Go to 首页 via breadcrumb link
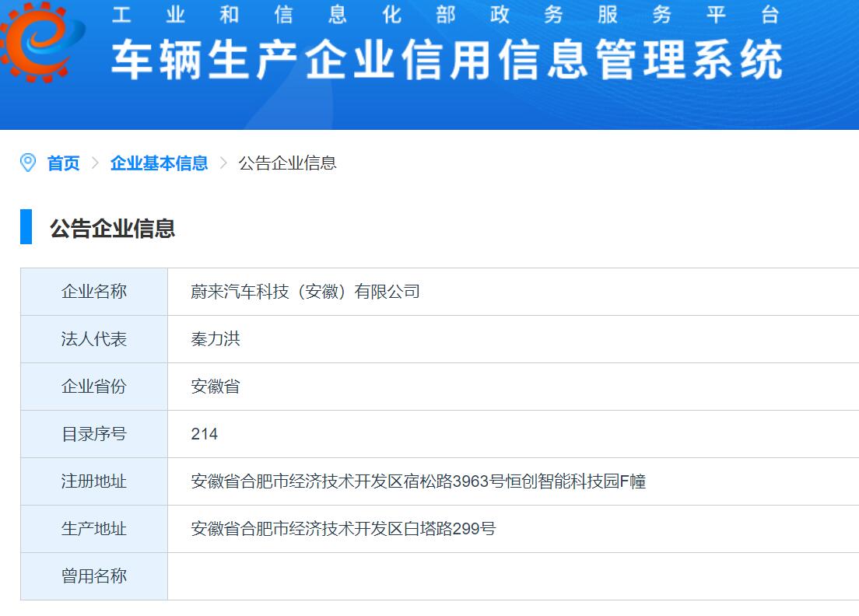The width and height of the screenshot is (859, 616). coord(63,163)
